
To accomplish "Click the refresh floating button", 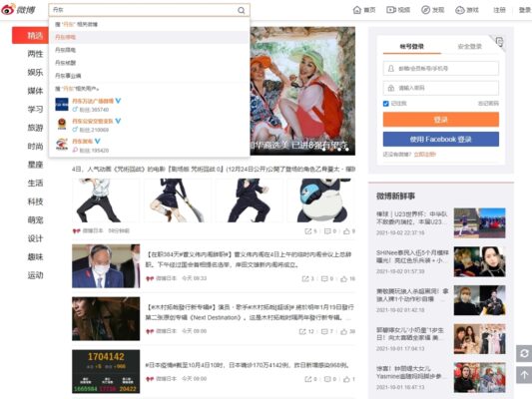I will 524,353.
